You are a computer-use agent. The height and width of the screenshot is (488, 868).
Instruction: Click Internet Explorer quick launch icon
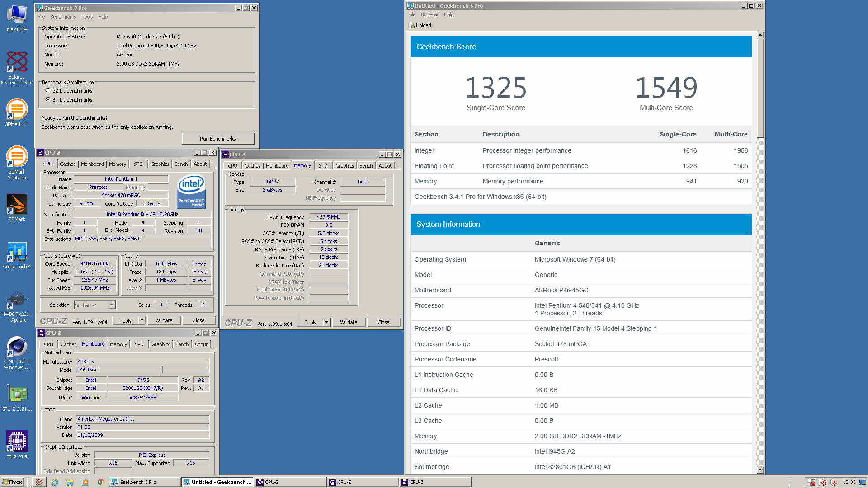click(x=55, y=482)
